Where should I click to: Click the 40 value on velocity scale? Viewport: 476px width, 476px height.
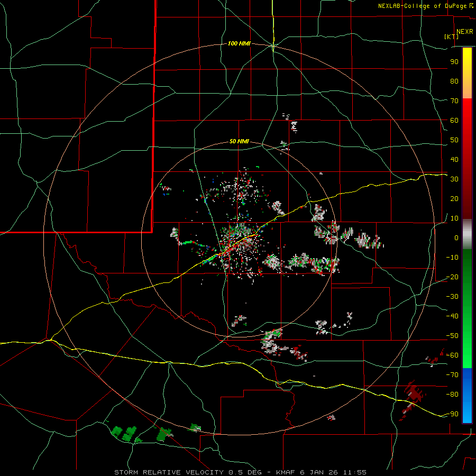pos(454,159)
